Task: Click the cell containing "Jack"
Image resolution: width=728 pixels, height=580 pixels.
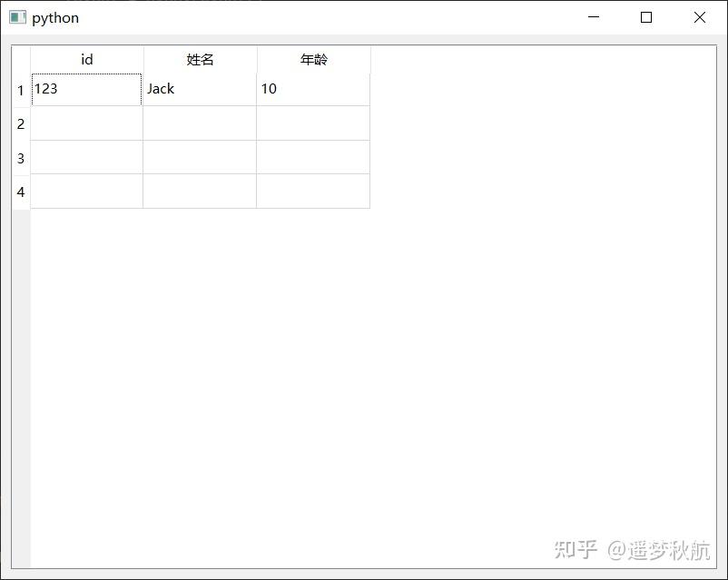Action: click(x=199, y=89)
